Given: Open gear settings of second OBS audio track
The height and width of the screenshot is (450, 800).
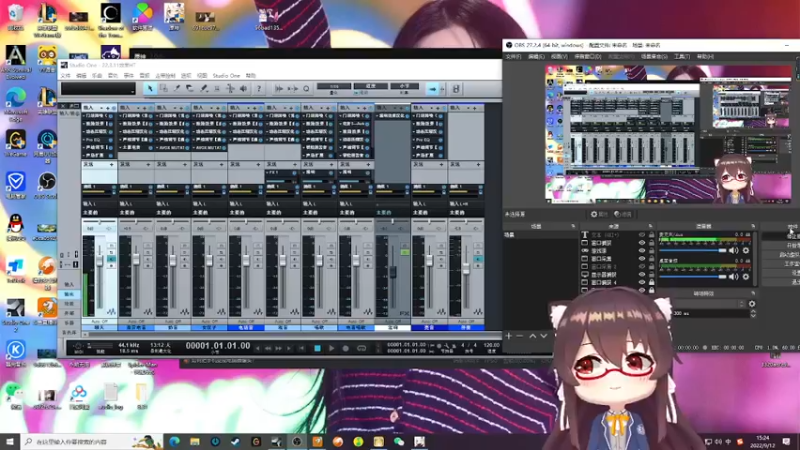Looking at the screenshot, I should tap(746, 277).
